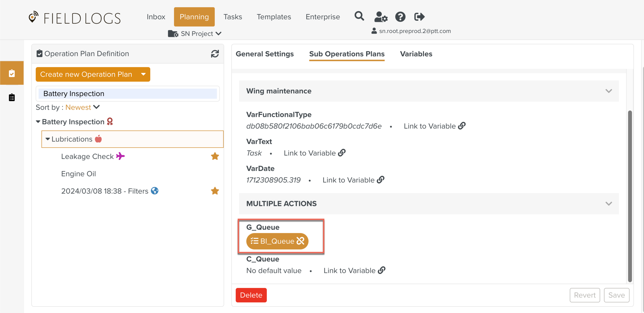Collapse the Lubrications tree node
The image size is (644, 313).
coord(48,139)
